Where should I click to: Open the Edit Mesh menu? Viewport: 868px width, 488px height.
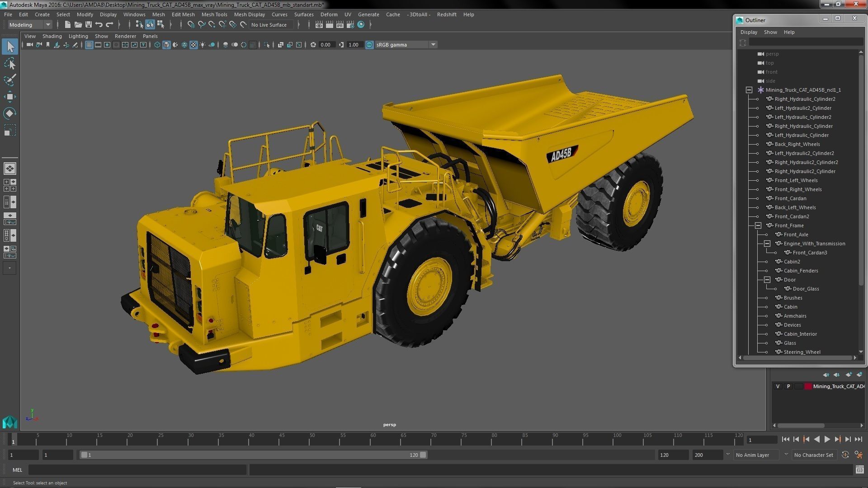tap(183, 14)
